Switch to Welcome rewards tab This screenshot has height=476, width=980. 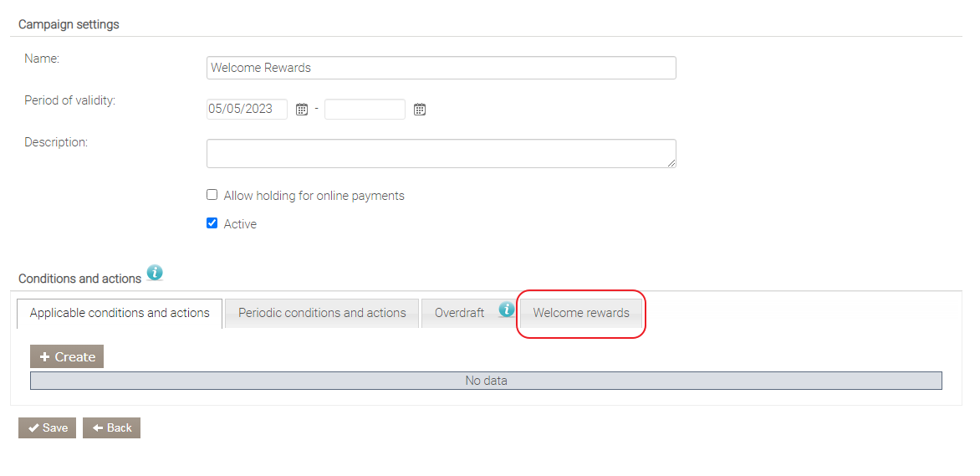point(581,313)
